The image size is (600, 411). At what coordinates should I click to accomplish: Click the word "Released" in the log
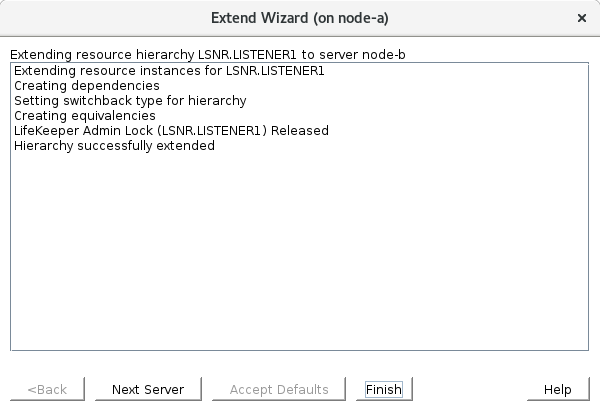[299, 131]
